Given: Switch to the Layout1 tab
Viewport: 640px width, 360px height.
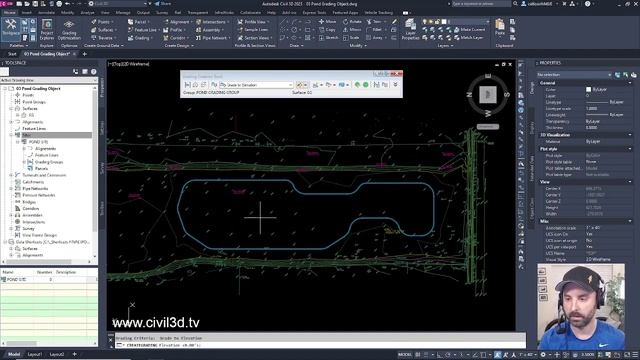Looking at the screenshot, I should pos(34,354).
